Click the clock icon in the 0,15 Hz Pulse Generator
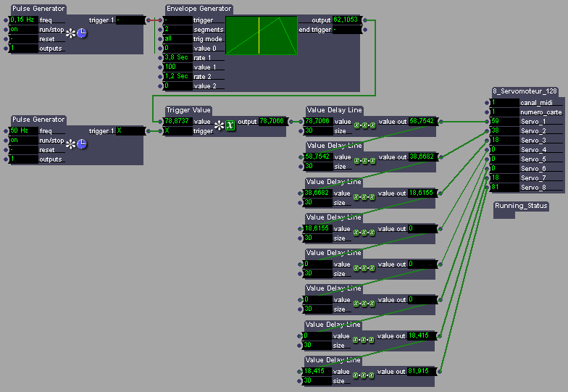Viewport: 568px width, 392px height. coord(82,33)
